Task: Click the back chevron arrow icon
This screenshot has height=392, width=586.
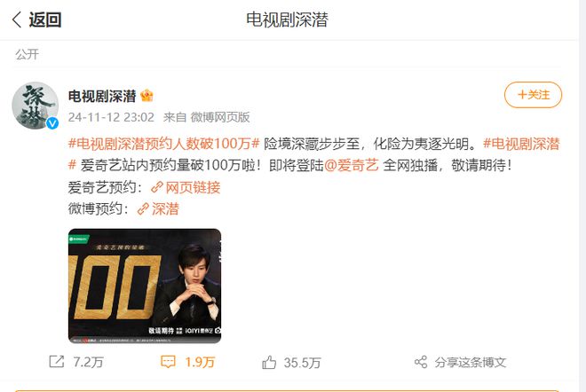Action: (x=17, y=20)
